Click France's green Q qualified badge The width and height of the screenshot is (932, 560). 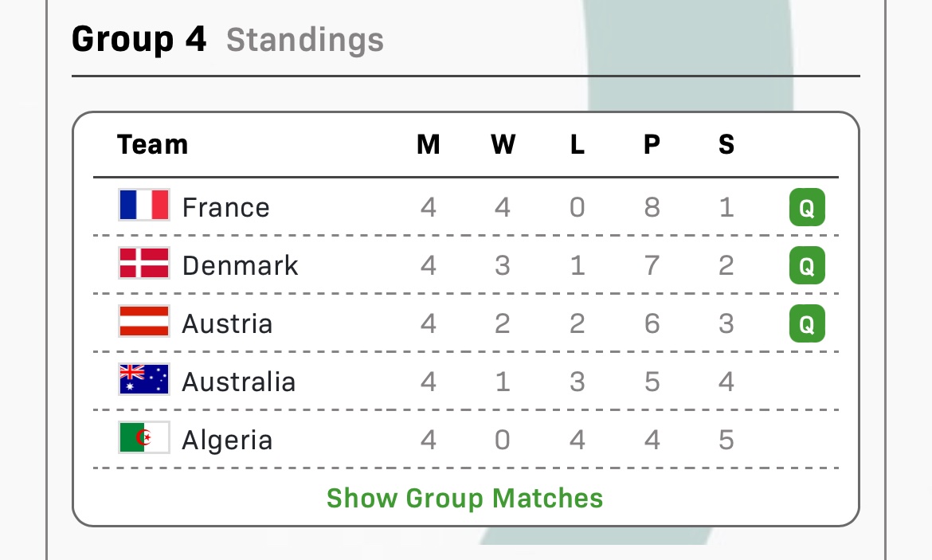pos(807,208)
